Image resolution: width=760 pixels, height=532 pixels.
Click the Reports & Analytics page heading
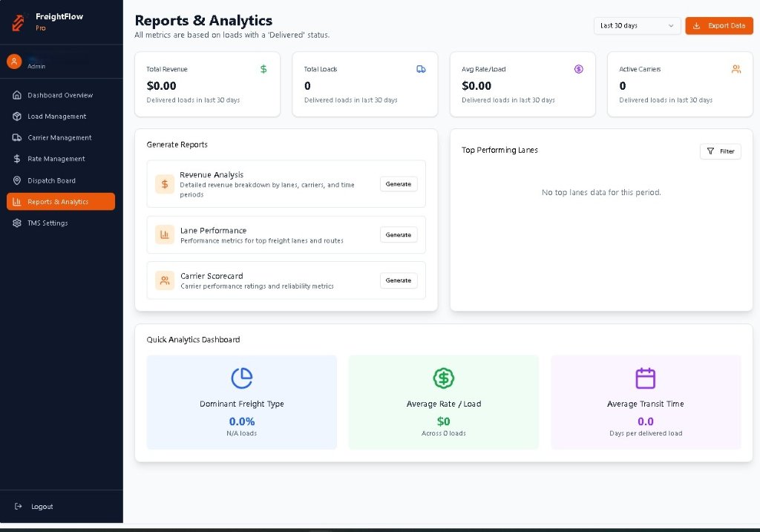point(203,20)
